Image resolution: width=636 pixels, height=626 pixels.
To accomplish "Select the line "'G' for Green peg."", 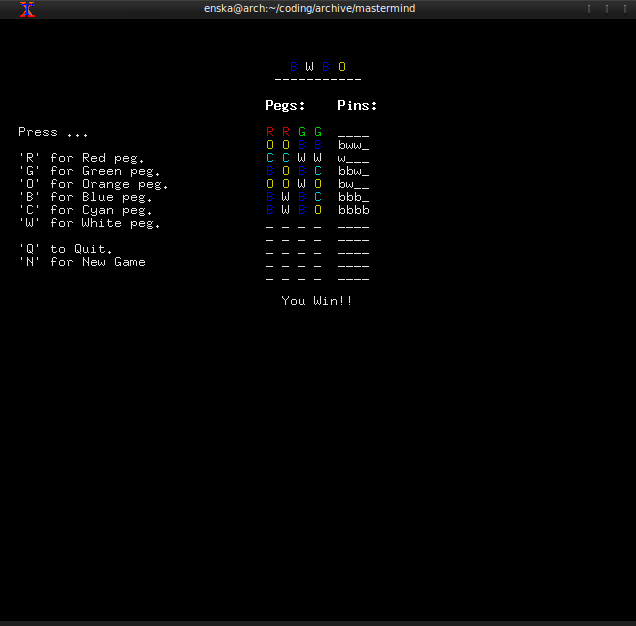I will pyautogui.click(x=89, y=171).
